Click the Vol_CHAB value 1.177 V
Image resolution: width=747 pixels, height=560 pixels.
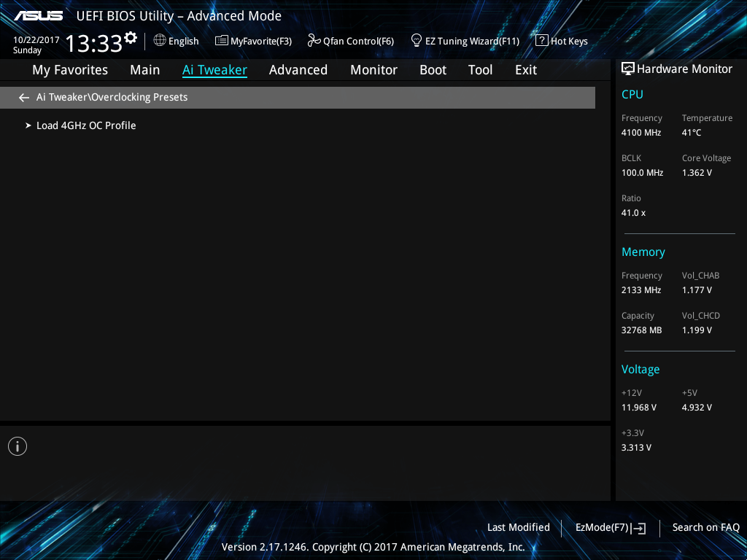[x=697, y=290]
